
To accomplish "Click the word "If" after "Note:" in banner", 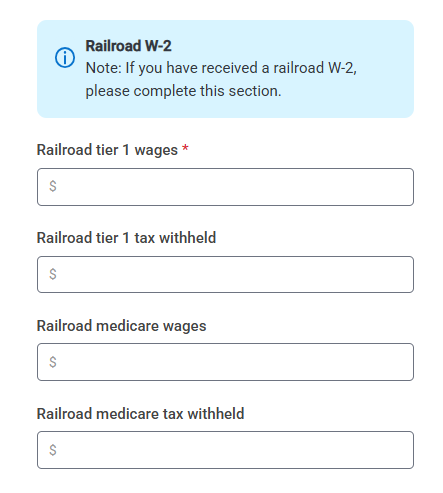I will click(130, 68).
